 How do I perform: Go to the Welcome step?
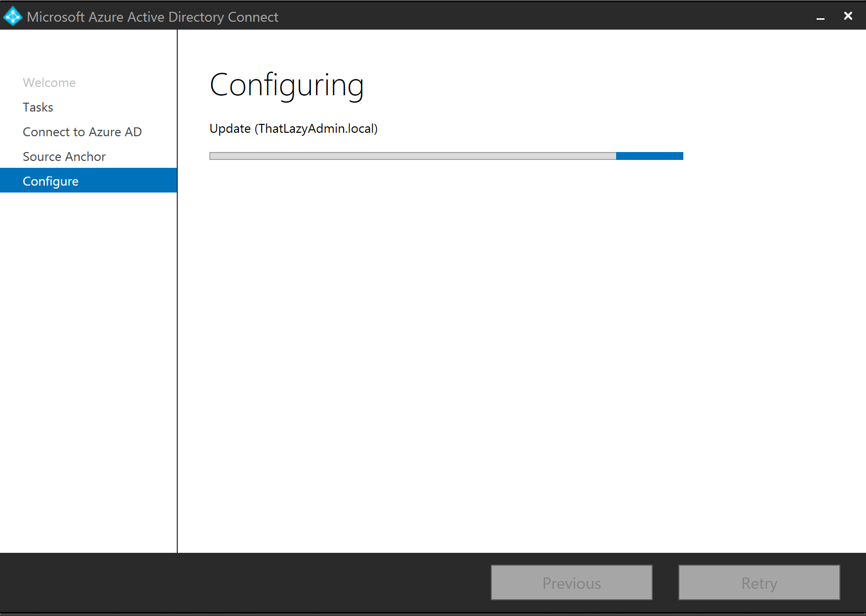(x=49, y=82)
